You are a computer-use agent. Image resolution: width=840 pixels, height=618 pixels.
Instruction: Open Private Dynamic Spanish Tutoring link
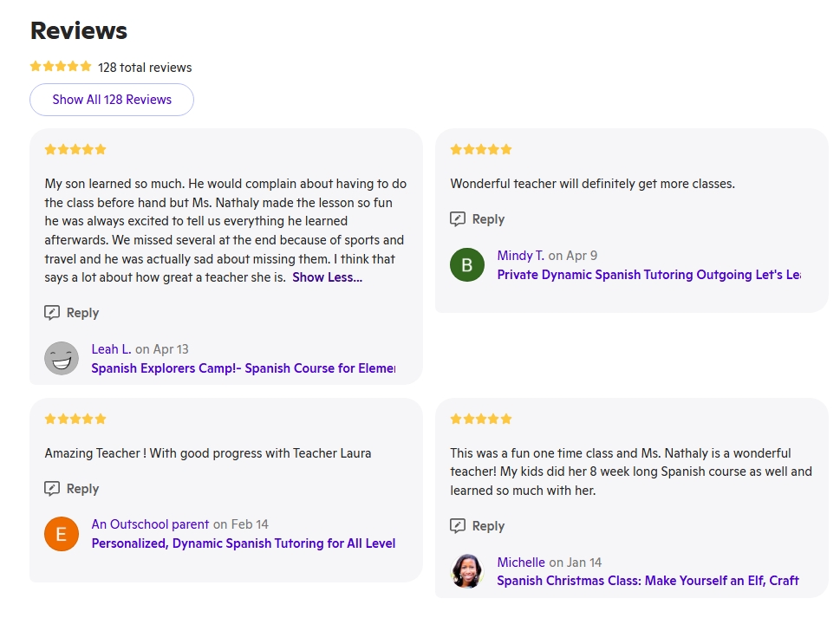click(648, 275)
